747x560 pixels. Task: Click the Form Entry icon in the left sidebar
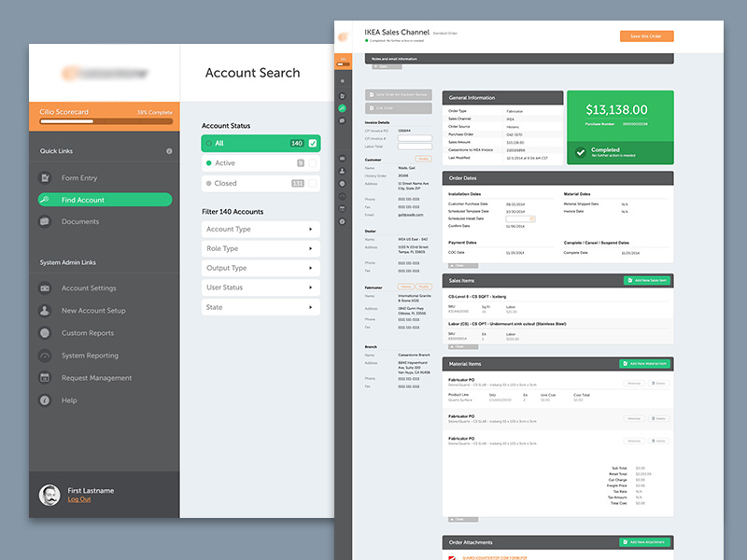click(x=45, y=177)
